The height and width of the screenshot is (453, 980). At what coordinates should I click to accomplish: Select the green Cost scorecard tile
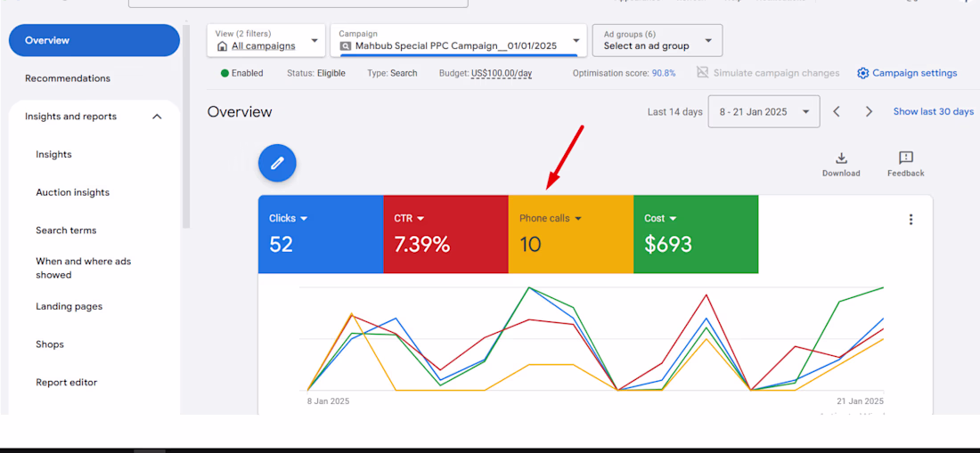tap(696, 234)
